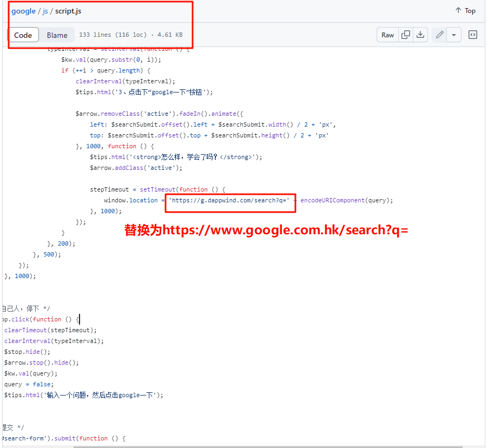The image size is (488, 448).
Task: Switch to the Code view tab
Action: tap(23, 35)
